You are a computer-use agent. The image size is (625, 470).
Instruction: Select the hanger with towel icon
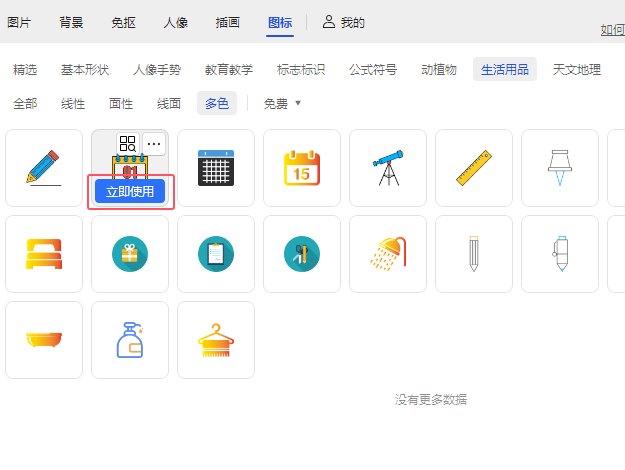coord(216,340)
